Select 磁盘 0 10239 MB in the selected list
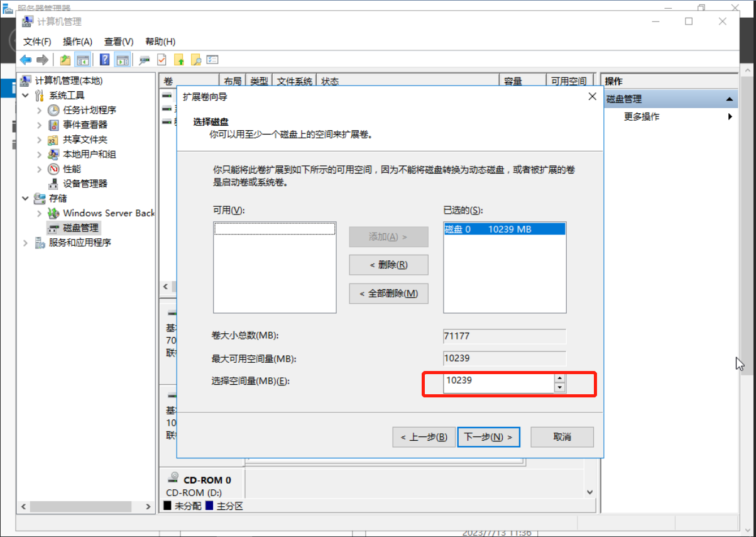Screen dimensions: 756x537 point(505,230)
